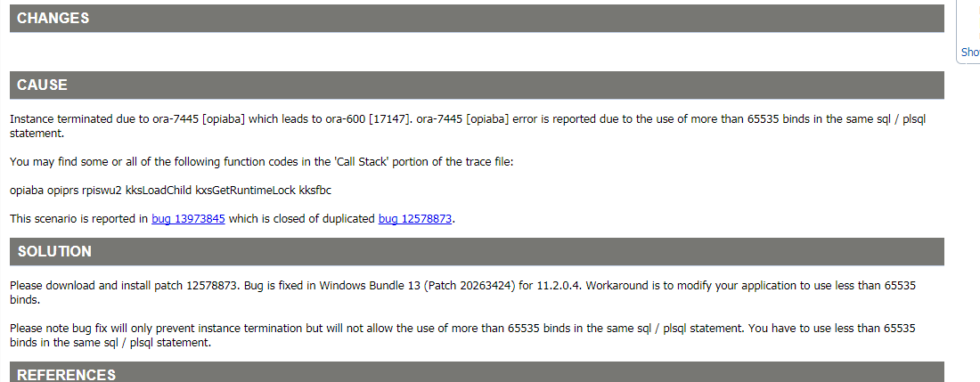980x382 pixels.
Task: Open the bug 12578873 link
Action: pos(415,219)
